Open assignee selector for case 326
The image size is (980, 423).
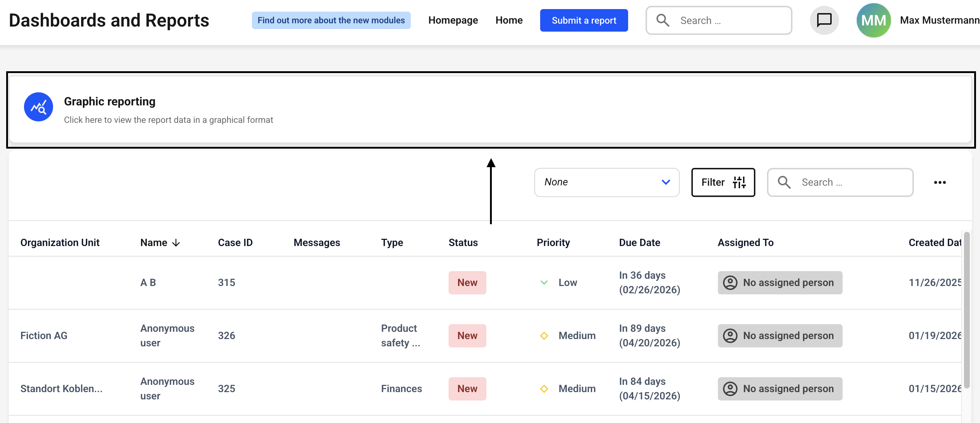point(780,335)
